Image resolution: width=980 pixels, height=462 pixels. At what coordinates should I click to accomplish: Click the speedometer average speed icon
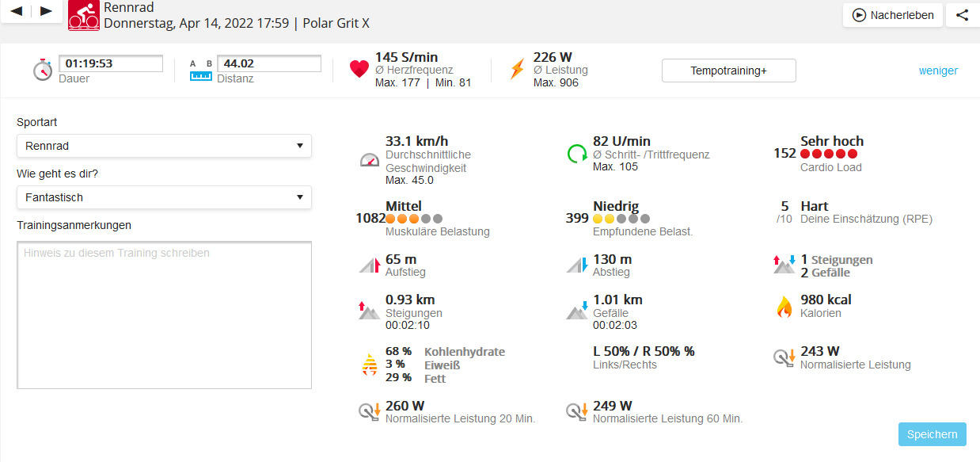click(370, 159)
